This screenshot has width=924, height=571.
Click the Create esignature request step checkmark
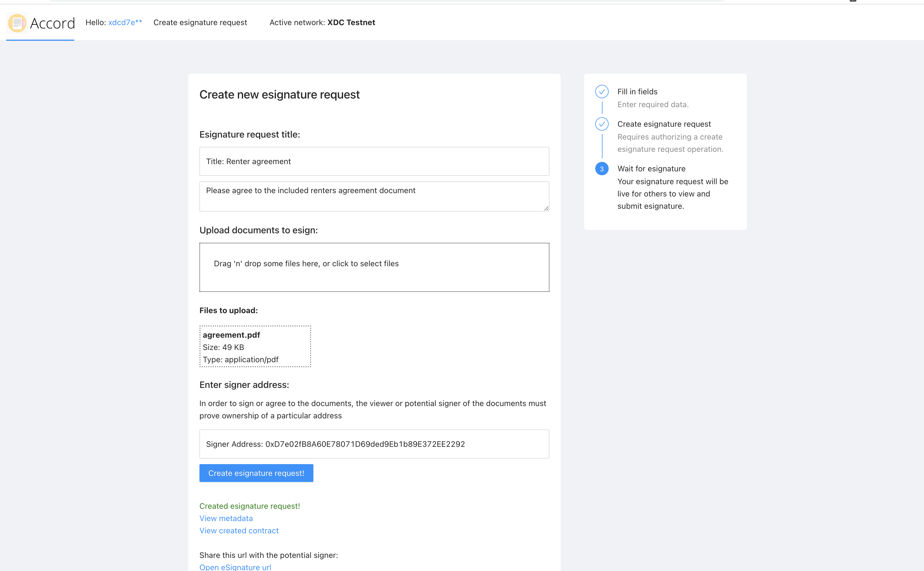602,124
